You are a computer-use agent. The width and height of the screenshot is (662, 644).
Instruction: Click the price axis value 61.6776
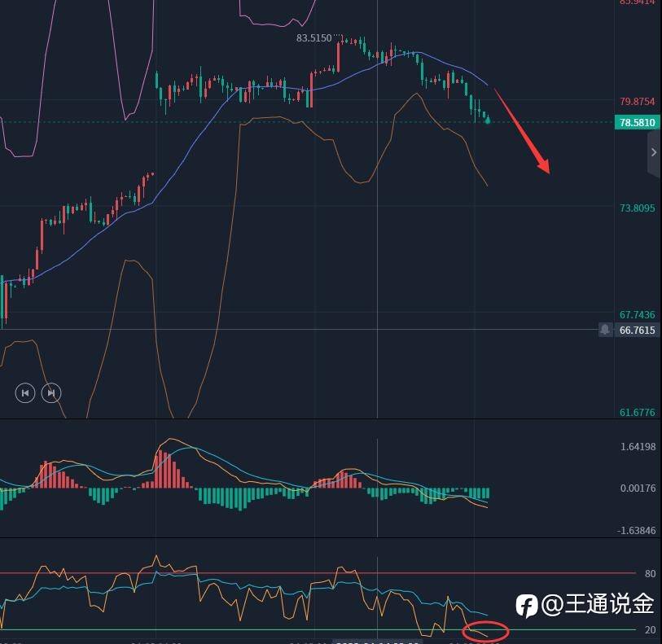coord(637,412)
